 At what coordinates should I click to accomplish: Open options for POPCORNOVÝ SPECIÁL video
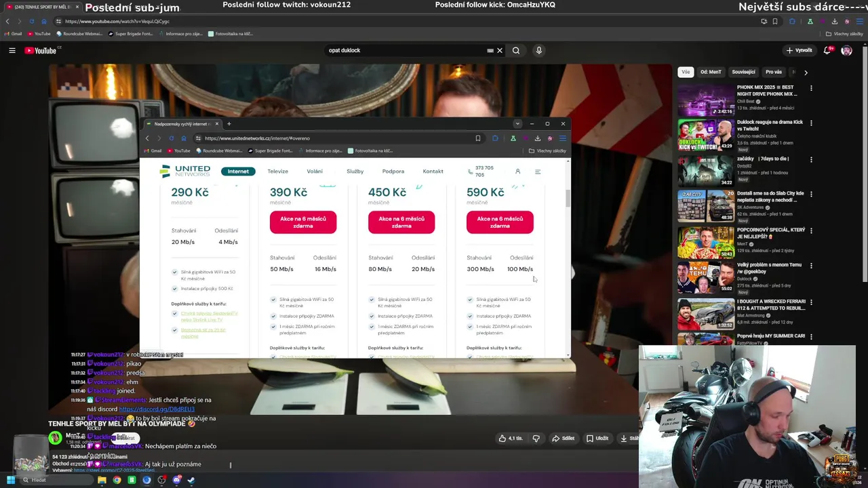[811, 230]
